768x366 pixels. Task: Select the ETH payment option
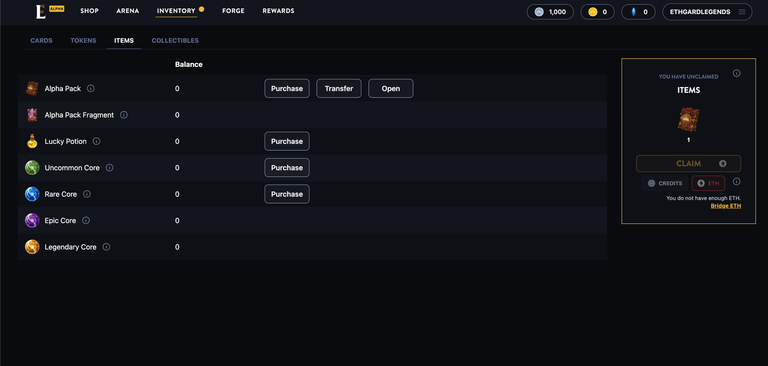708,183
